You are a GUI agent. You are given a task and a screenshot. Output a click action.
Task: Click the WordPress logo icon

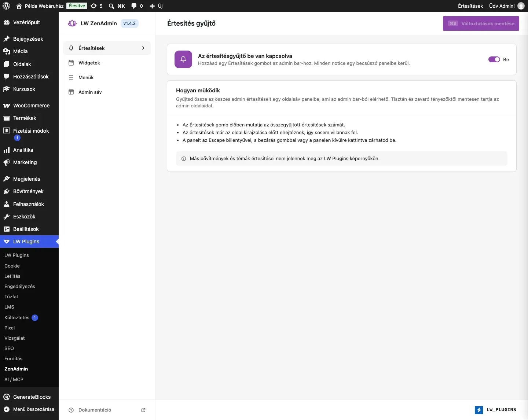(6, 6)
